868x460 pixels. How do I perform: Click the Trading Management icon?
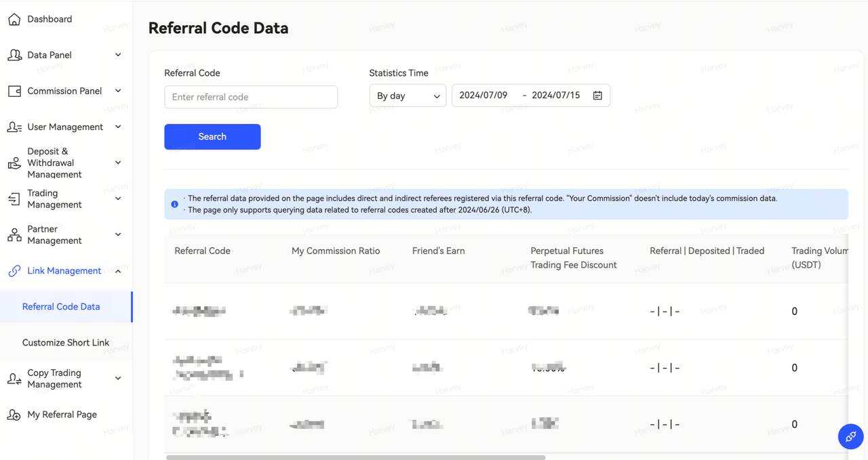pyautogui.click(x=14, y=198)
